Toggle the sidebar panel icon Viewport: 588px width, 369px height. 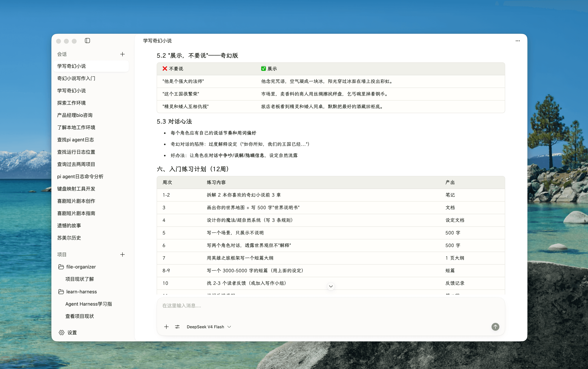tap(87, 41)
